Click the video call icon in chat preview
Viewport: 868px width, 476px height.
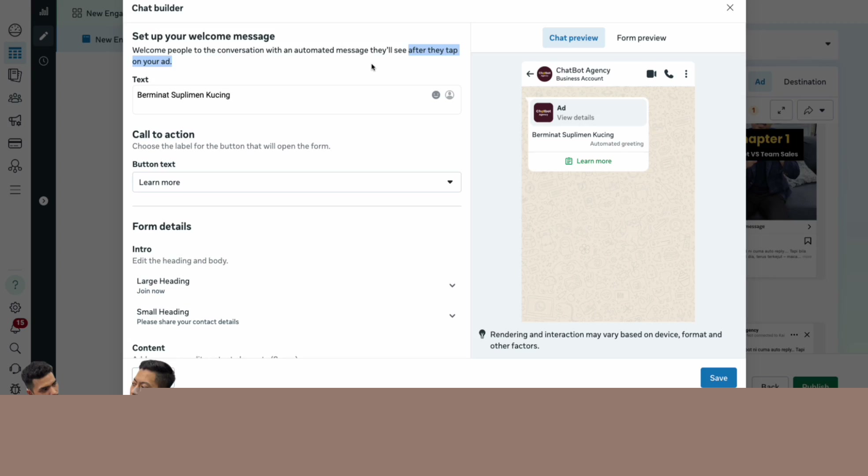[651, 74]
